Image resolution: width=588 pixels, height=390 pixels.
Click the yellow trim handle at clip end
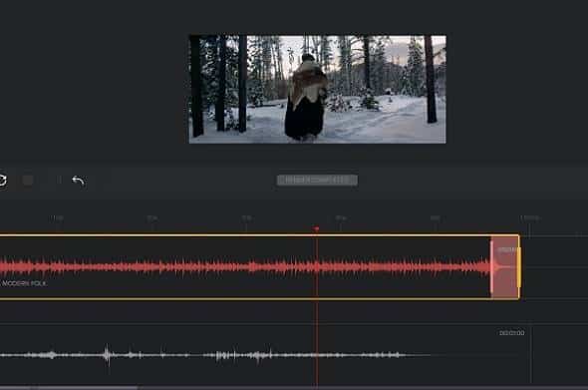tap(519, 267)
